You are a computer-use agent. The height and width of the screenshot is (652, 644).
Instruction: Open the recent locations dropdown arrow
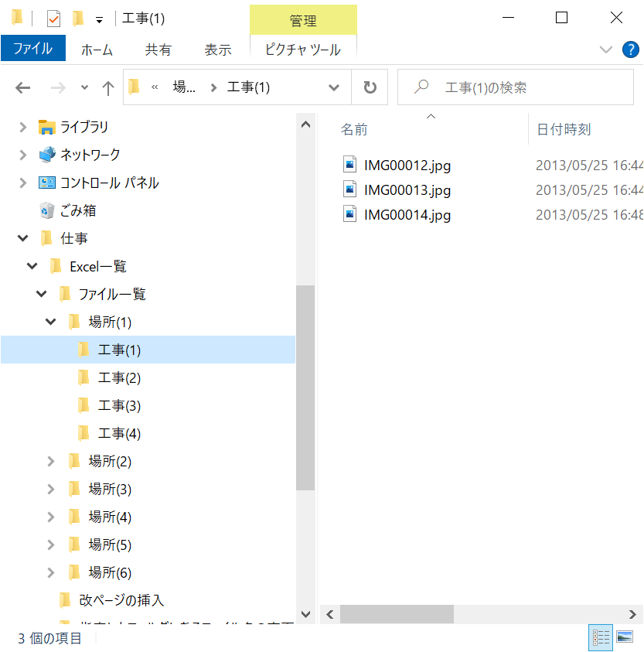tap(84, 88)
